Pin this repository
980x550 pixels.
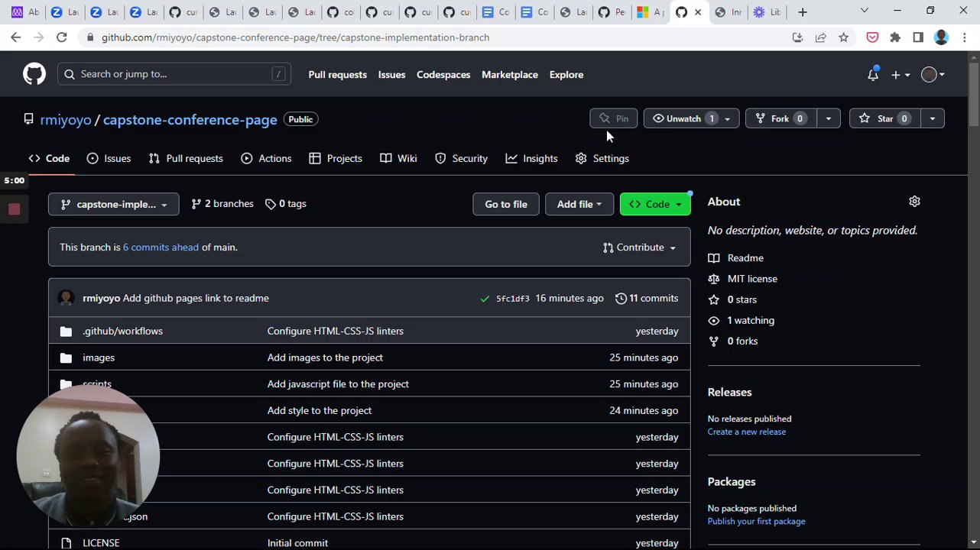614,118
